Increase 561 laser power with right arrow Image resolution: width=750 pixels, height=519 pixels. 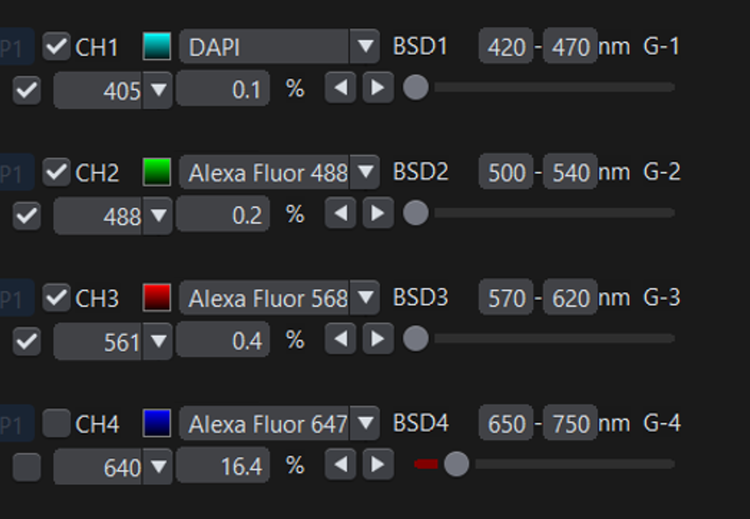[377, 340]
